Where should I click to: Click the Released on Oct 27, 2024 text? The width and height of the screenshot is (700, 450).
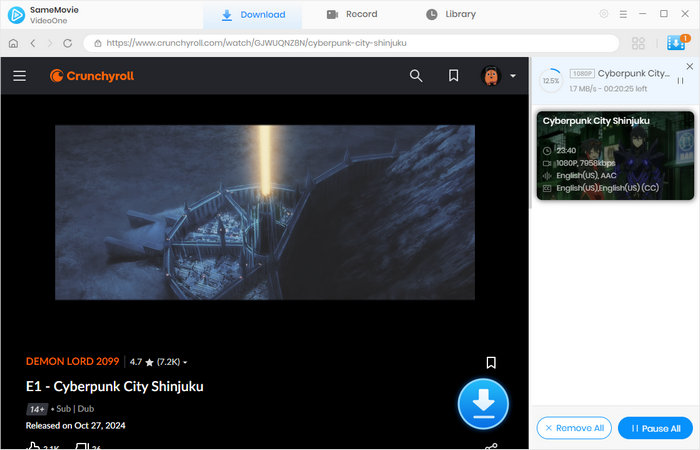pos(75,425)
